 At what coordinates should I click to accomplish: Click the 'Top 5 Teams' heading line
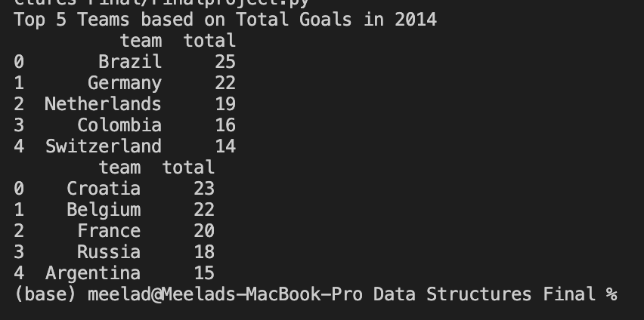click(x=224, y=19)
